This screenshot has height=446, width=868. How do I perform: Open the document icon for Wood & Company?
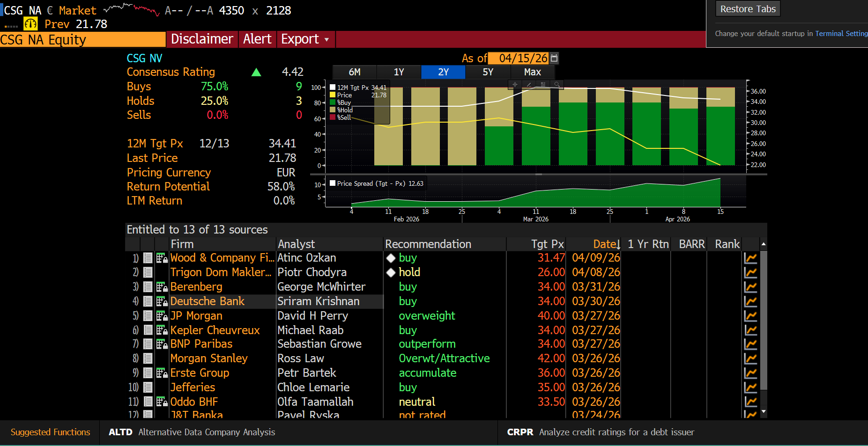point(148,258)
